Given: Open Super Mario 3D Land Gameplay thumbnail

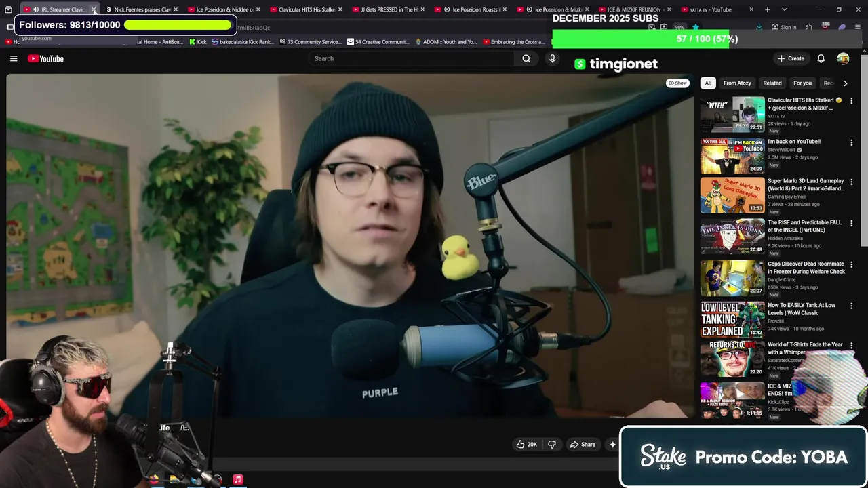Looking at the screenshot, I should 732,195.
